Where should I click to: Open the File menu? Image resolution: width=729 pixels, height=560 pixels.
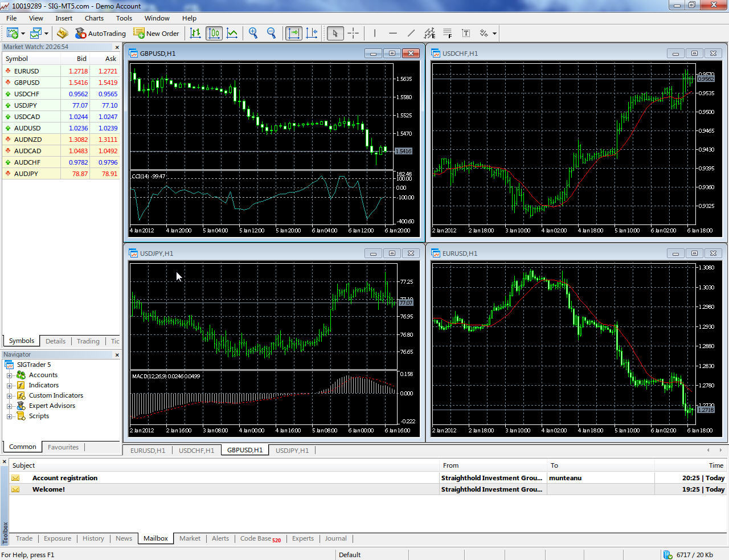[x=11, y=18]
